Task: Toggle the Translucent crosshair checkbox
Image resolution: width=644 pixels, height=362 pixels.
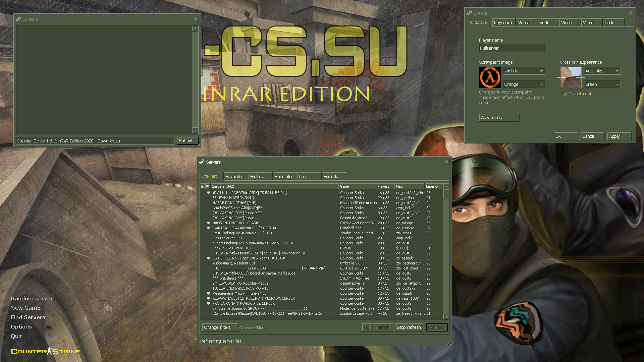Action: coord(565,94)
